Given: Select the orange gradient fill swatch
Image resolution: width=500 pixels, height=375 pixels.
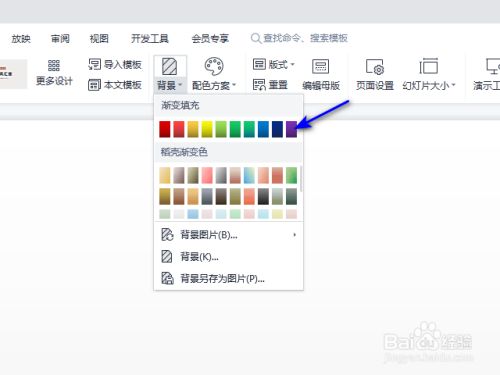Looking at the screenshot, I should (193, 129).
